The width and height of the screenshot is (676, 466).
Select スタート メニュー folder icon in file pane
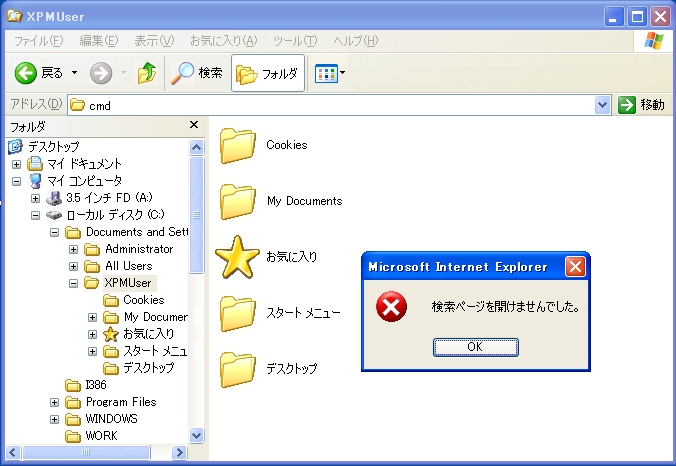coord(238,313)
